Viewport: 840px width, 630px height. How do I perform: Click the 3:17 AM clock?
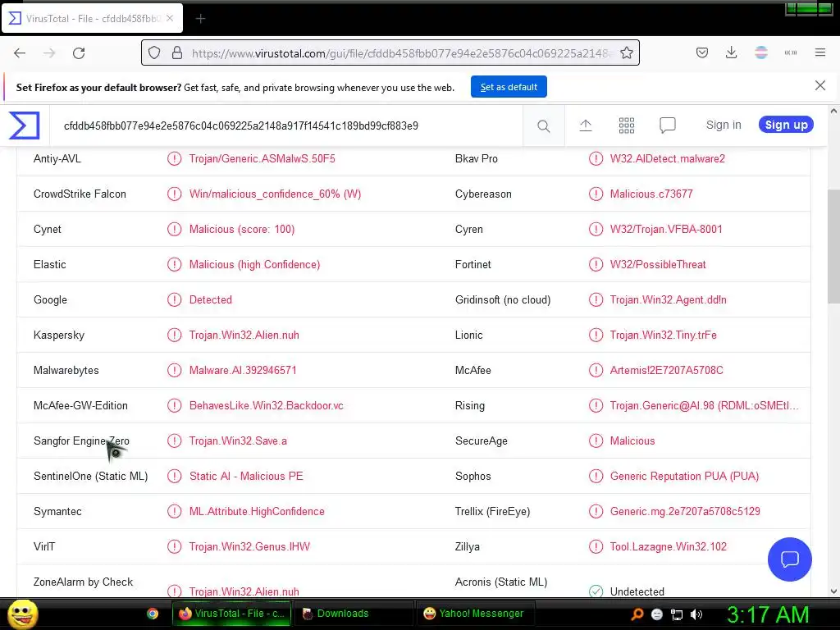click(767, 614)
